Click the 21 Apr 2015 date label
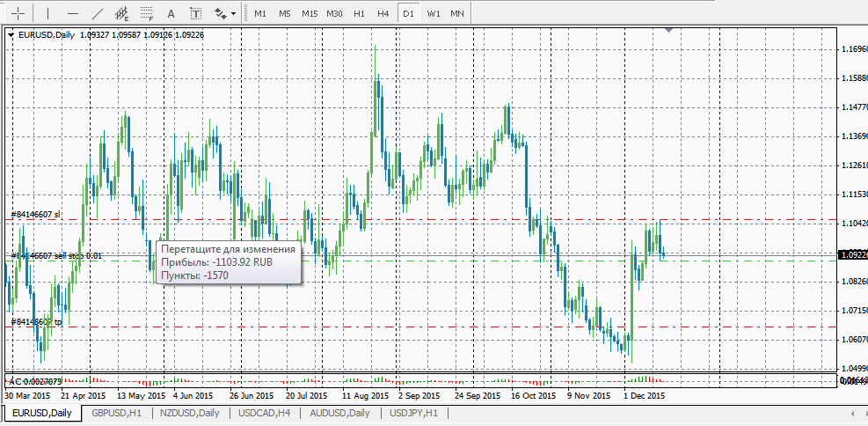The height and width of the screenshot is (426, 868). coord(84,396)
